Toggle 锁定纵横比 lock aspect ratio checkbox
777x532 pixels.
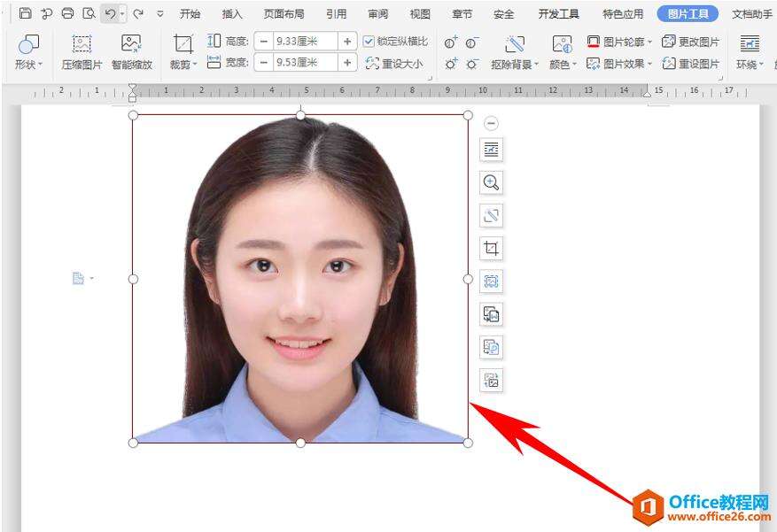[369, 41]
